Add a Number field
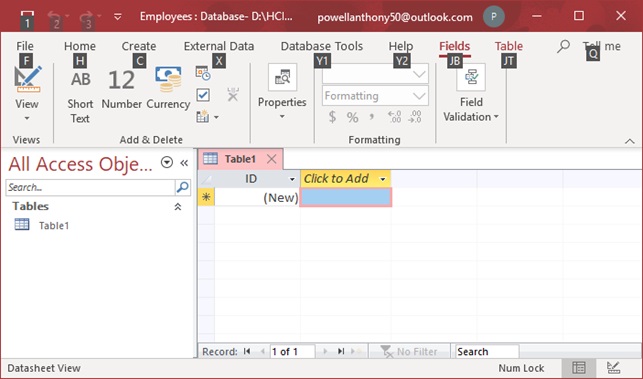Image resolution: width=643 pixels, height=379 pixels. click(x=121, y=89)
